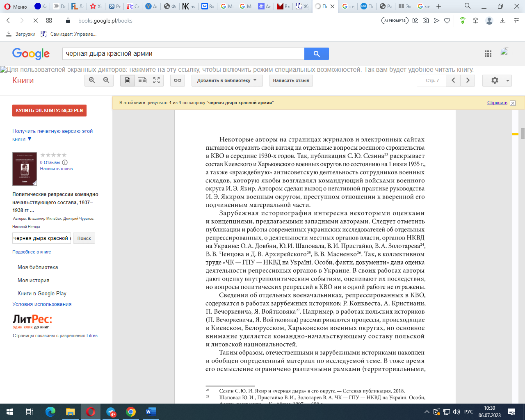Open Microsoft Word from the taskbar

[151, 412]
